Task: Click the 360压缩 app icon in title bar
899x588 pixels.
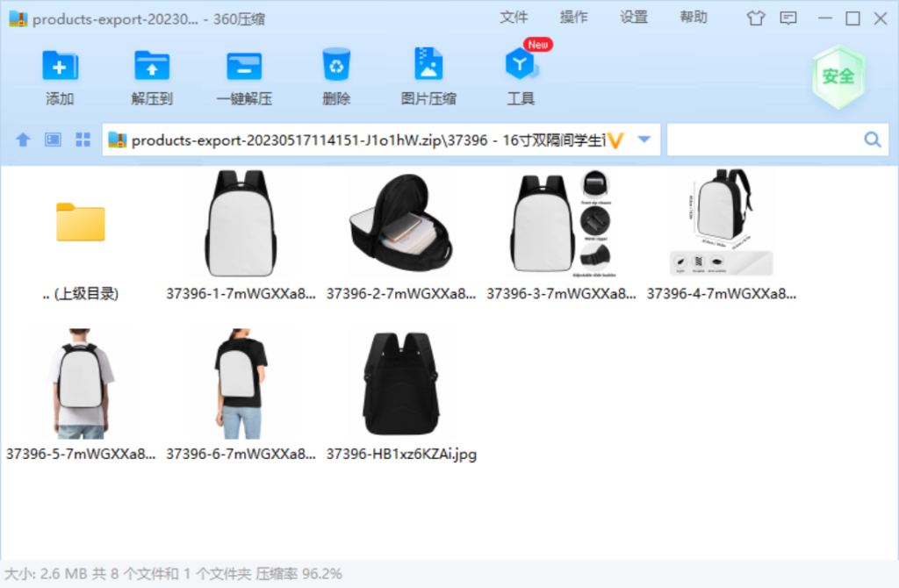Action: (x=18, y=19)
